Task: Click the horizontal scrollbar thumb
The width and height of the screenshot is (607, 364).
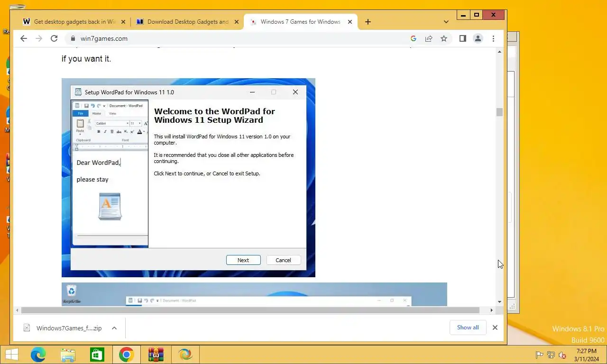Action: point(250,310)
